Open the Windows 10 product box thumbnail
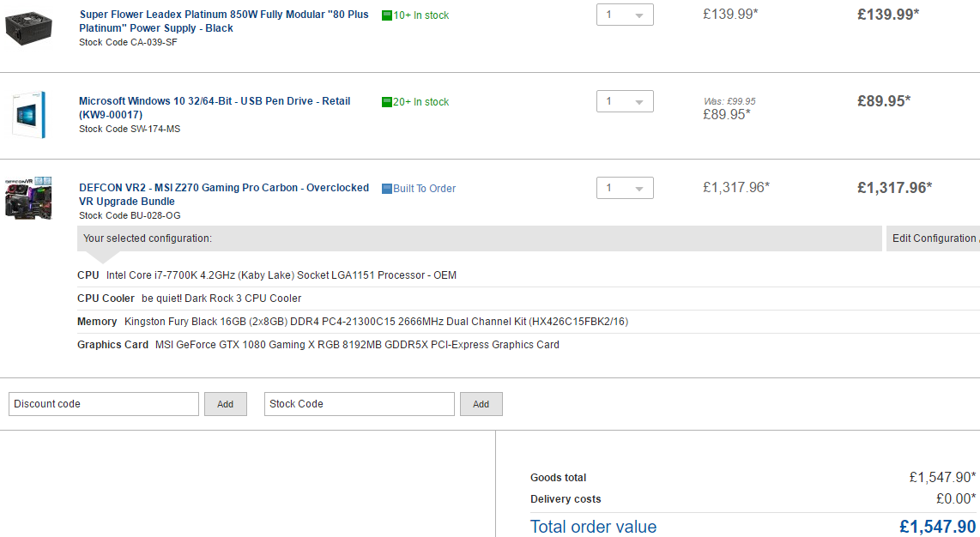This screenshot has width=980, height=537. [x=29, y=115]
